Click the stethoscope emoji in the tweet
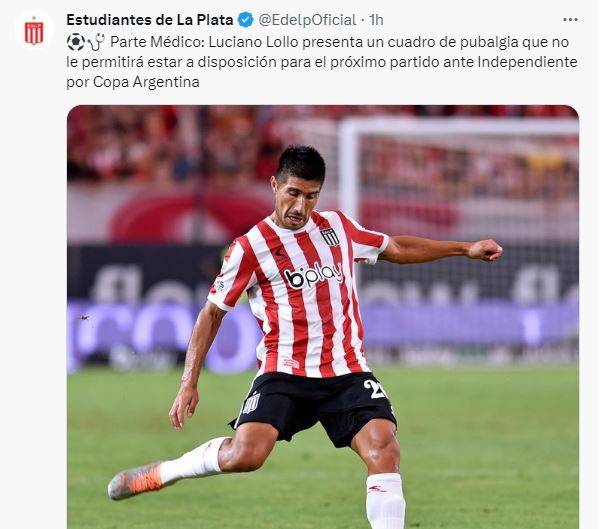The width and height of the screenshot is (602, 529). [96, 42]
